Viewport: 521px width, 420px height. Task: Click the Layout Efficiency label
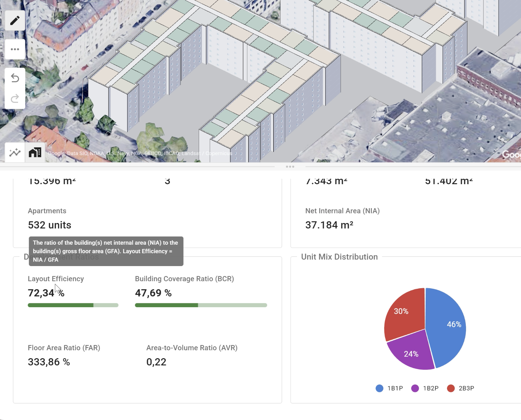pyautogui.click(x=56, y=279)
